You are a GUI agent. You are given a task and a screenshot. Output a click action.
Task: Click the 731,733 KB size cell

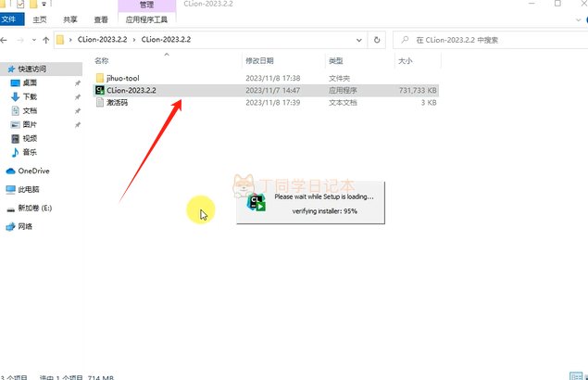point(418,90)
